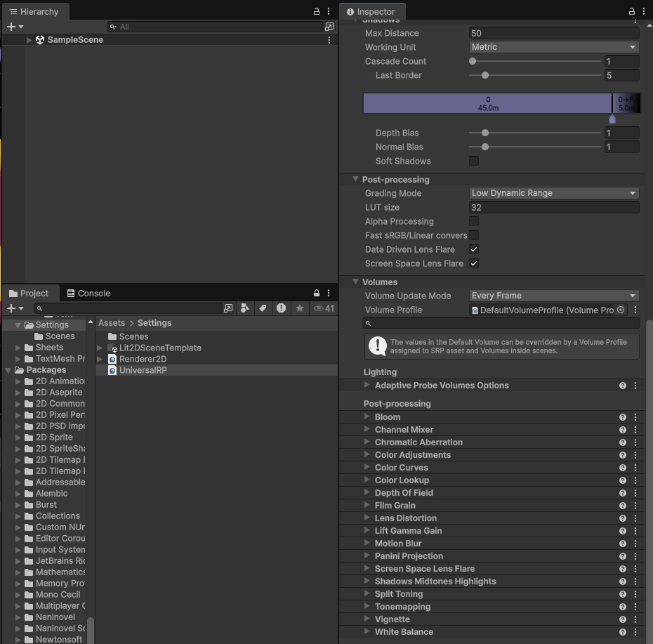Switch to the Console tab

point(88,294)
